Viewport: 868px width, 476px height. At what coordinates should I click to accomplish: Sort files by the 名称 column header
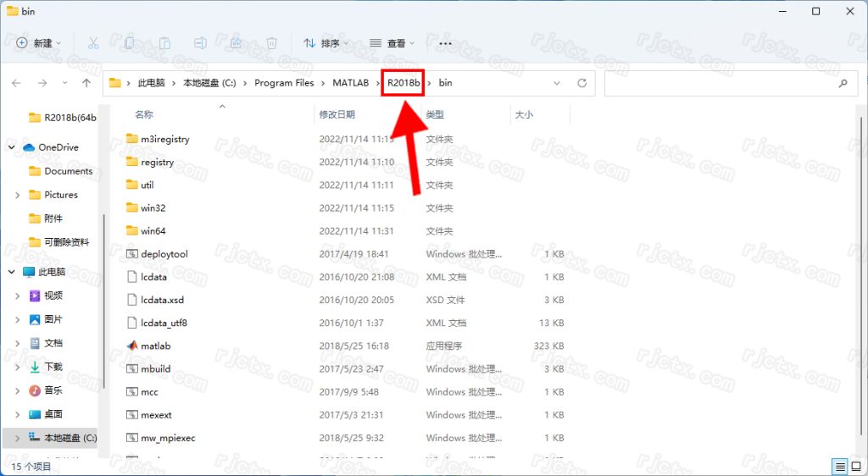point(144,114)
